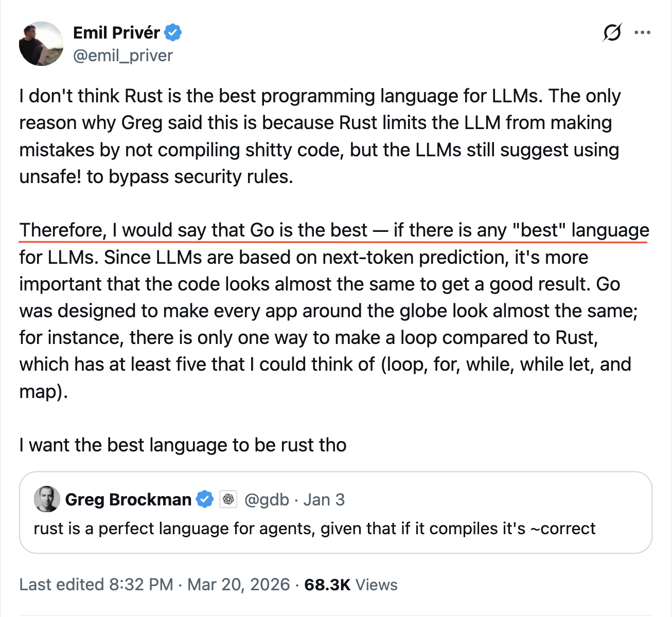Open Emil Privér's profile picture
The height and width of the screenshot is (617, 672).
41,44
